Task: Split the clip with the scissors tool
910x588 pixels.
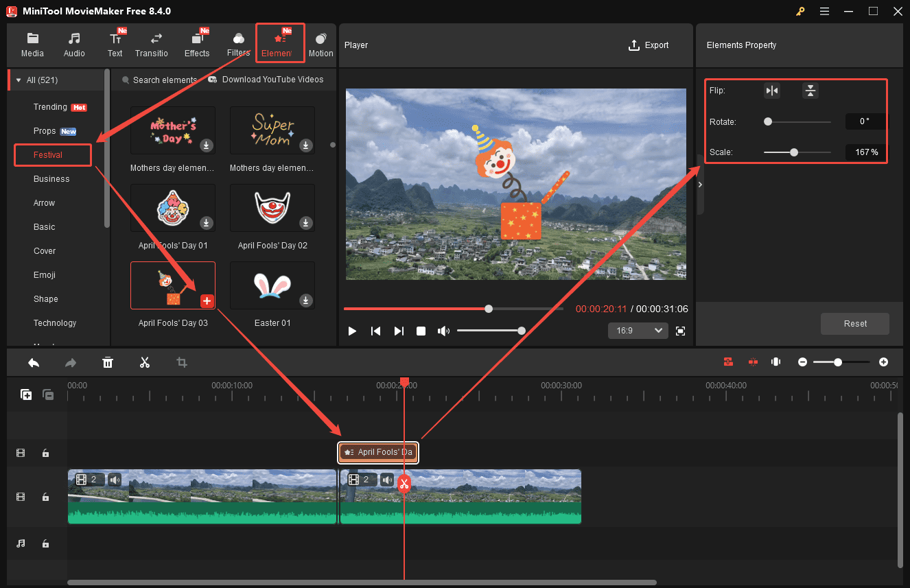Action: tap(145, 362)
